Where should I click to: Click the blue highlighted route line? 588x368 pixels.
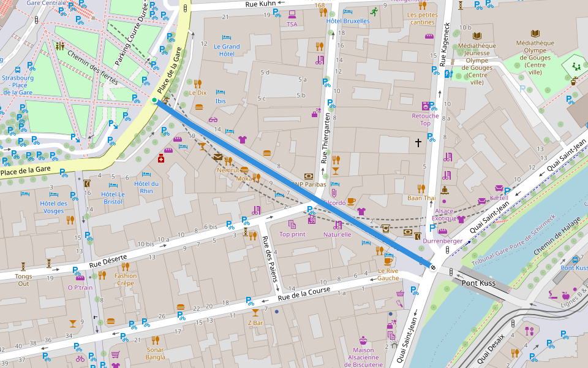(294, 183)
